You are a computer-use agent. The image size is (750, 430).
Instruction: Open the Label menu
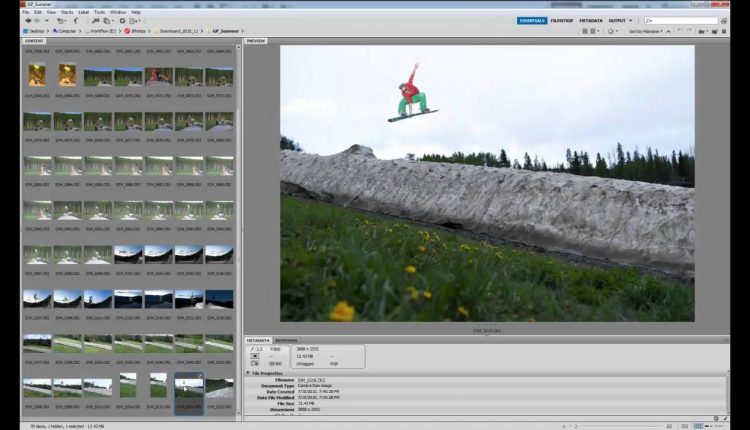tap(83, 12)
